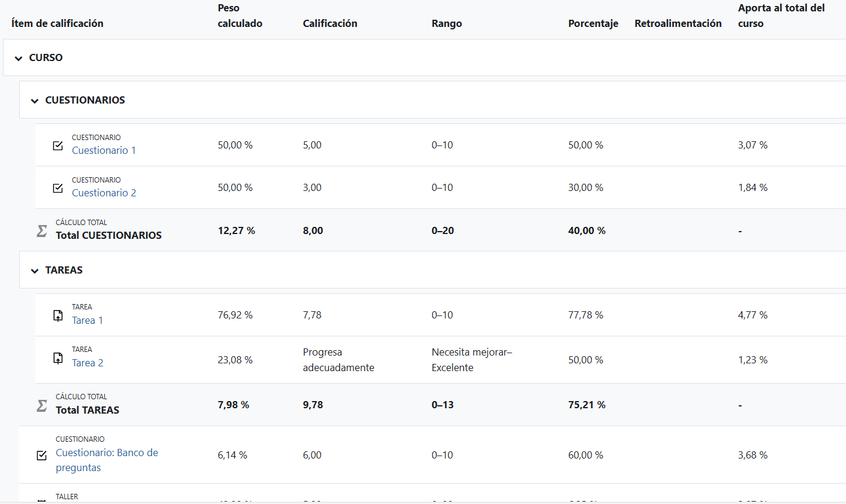Collapse the CUESTIONARIOS category

click(x=35, y=101)
